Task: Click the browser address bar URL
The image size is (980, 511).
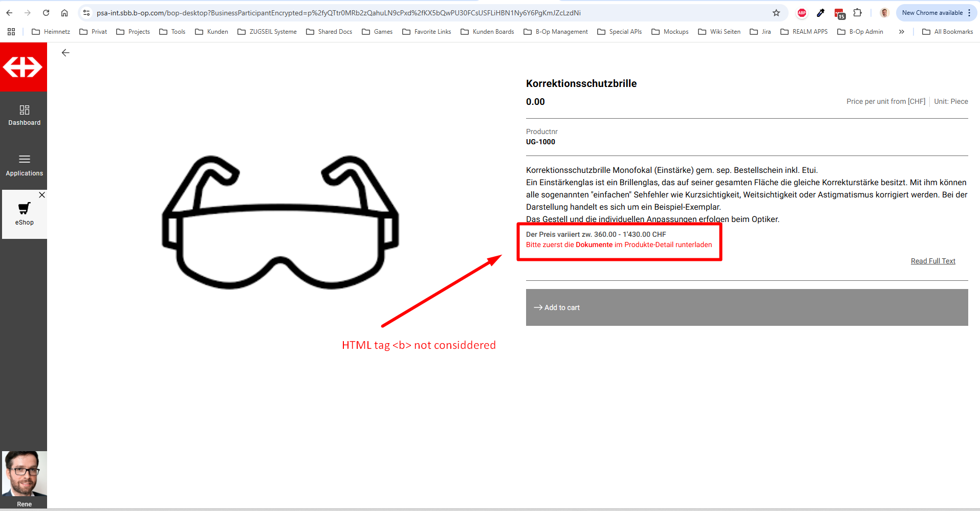Action: [x=338, y=13]
